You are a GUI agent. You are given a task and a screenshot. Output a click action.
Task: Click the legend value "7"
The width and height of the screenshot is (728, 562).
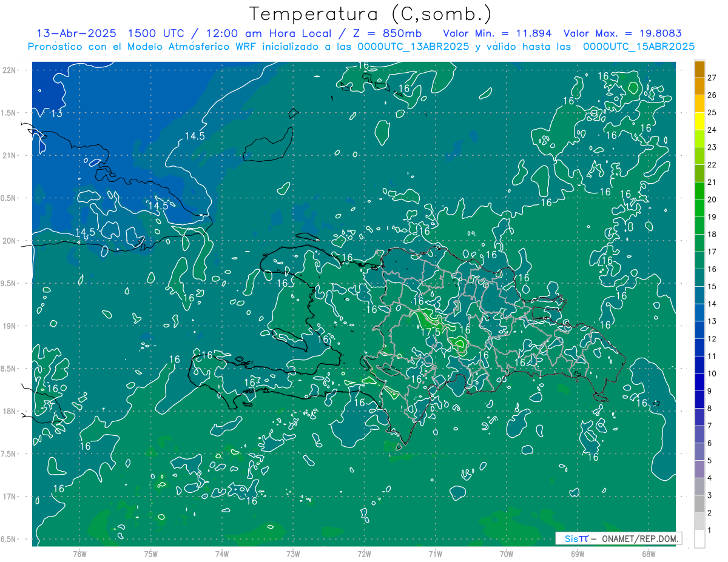[710, 426]
